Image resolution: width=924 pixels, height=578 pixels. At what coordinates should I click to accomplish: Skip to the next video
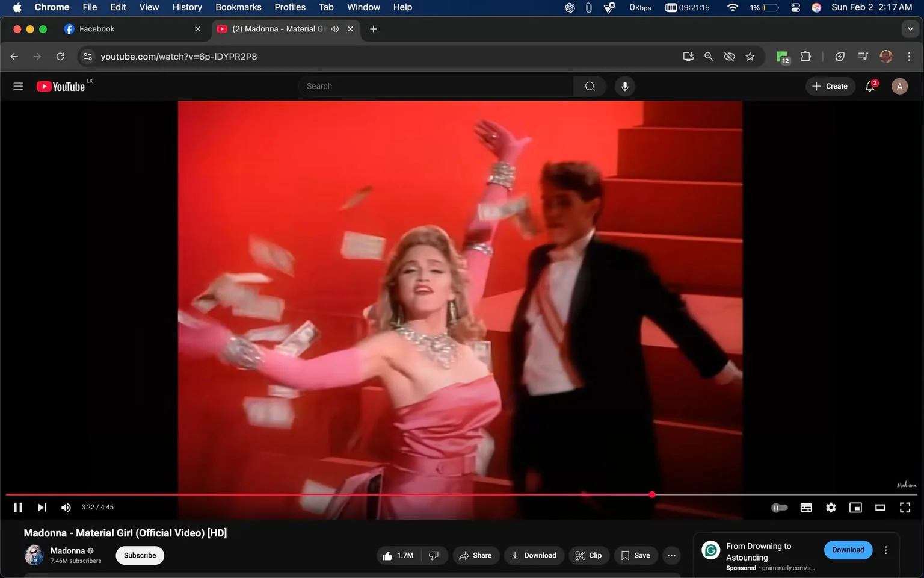point(42,507)
